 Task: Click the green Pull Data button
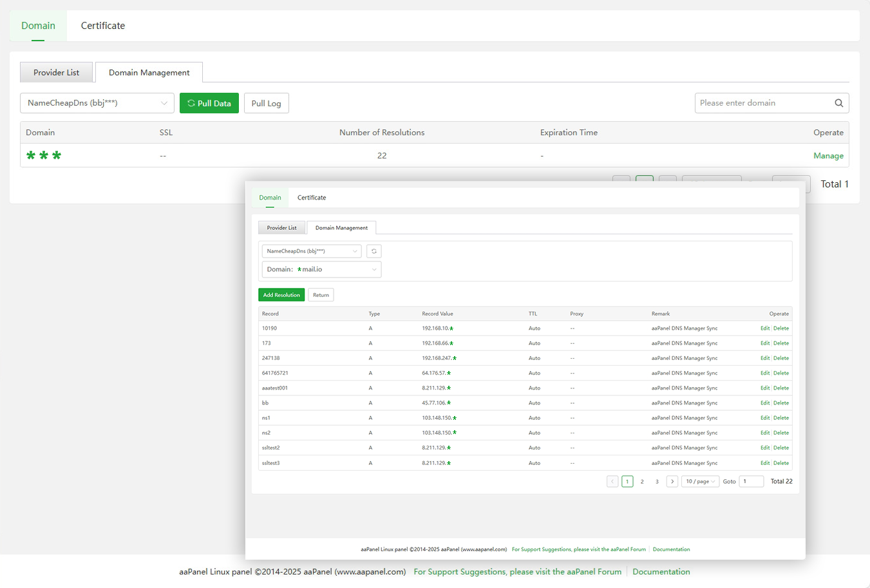[209, 103]
